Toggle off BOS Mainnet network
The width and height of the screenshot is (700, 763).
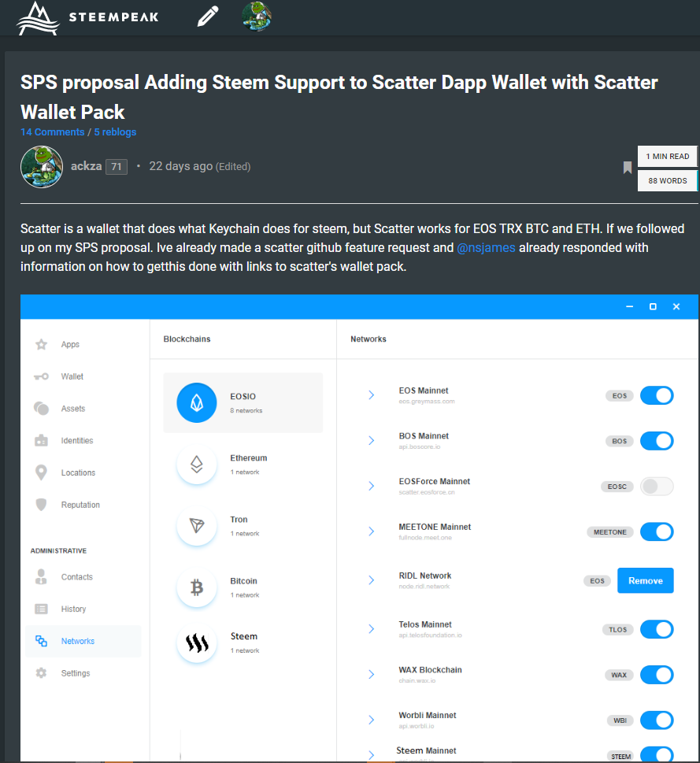(x=657, y=441)
